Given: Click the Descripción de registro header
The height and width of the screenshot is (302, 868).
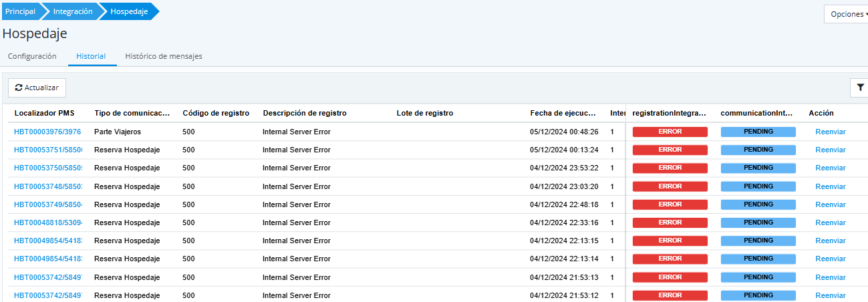Looking at the screenshot, I should coord(305,113).
